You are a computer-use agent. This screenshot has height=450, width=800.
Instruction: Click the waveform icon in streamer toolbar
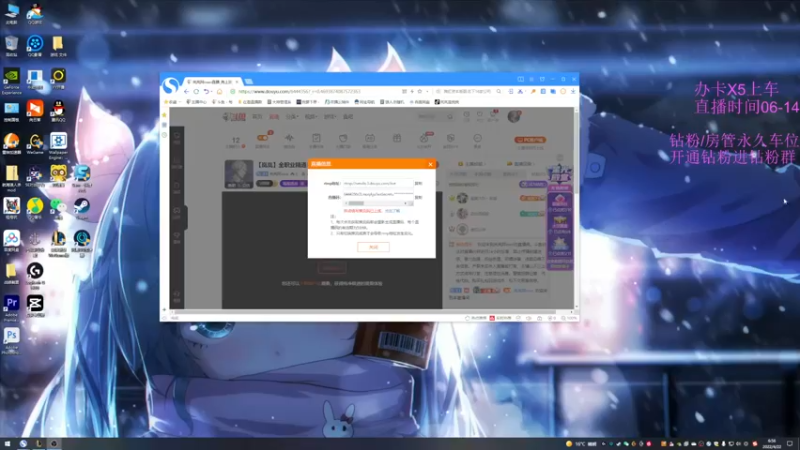coord(289,139)
